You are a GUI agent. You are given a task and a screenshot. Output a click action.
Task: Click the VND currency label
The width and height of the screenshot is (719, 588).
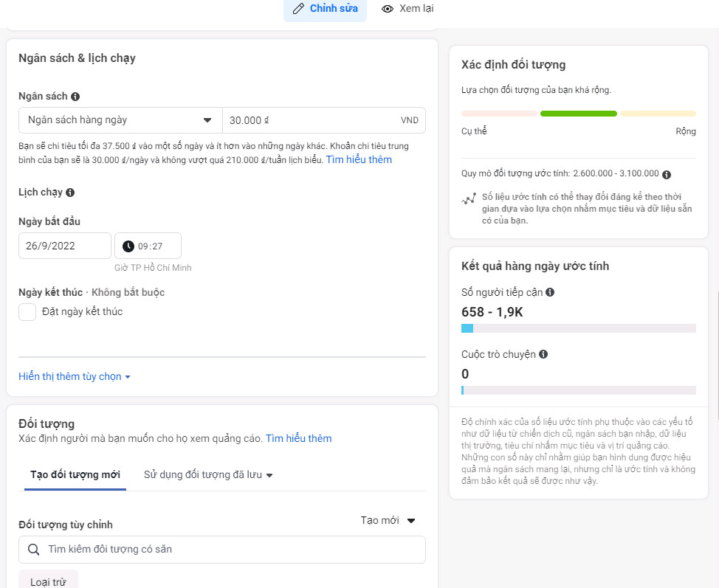click(x=410, y=120)
